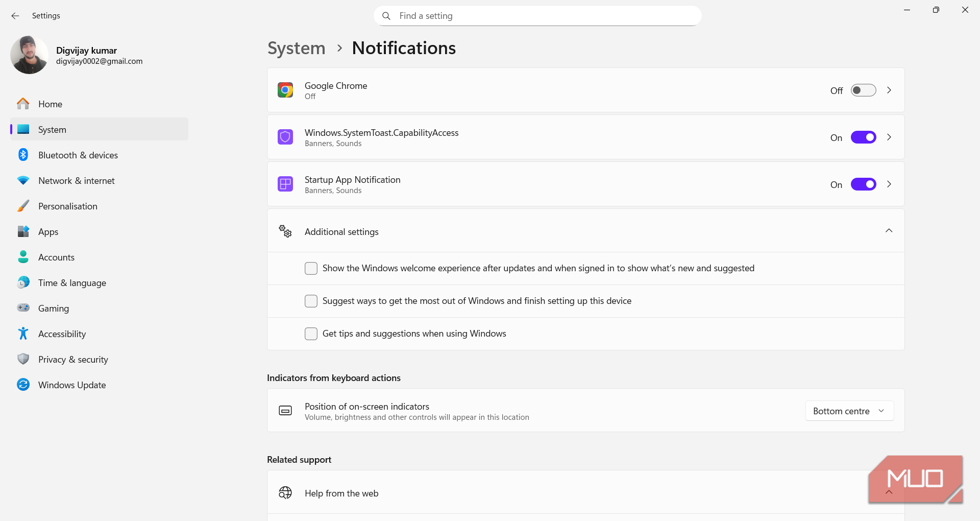Turn on Google Chrome notifications toggle
Viewport: 980px width, 521px height.
tap(863, 90)
